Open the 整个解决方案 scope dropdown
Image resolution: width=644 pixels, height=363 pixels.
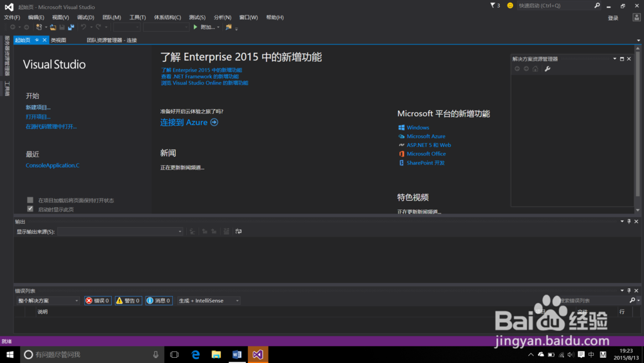point(77,300)
